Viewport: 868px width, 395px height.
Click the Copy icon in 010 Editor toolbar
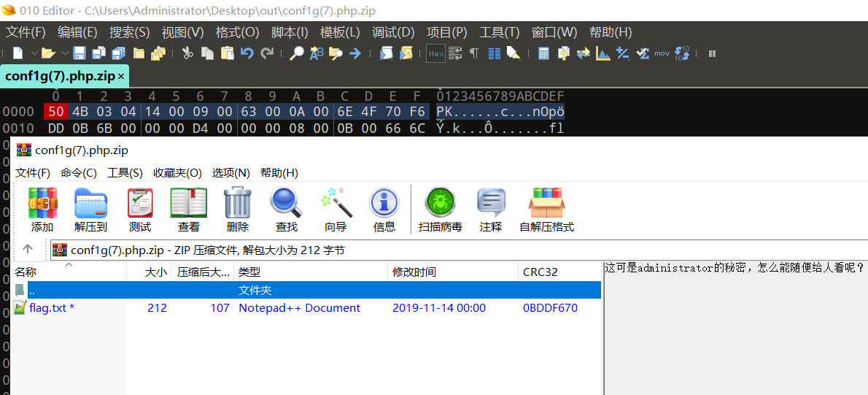pos(208,53)
